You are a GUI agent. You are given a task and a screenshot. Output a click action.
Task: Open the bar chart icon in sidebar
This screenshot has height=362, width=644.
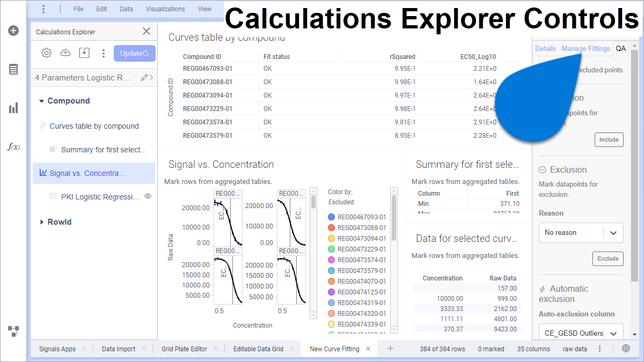(13, 108)
